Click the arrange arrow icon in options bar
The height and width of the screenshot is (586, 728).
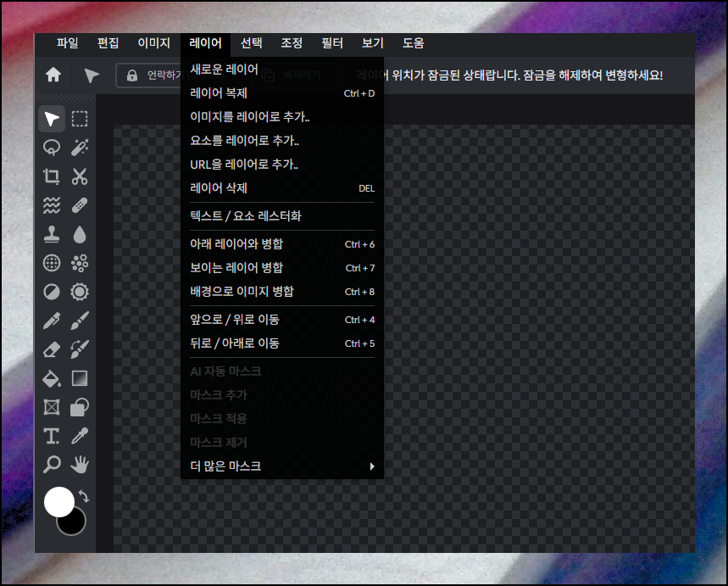pos(92,75)
